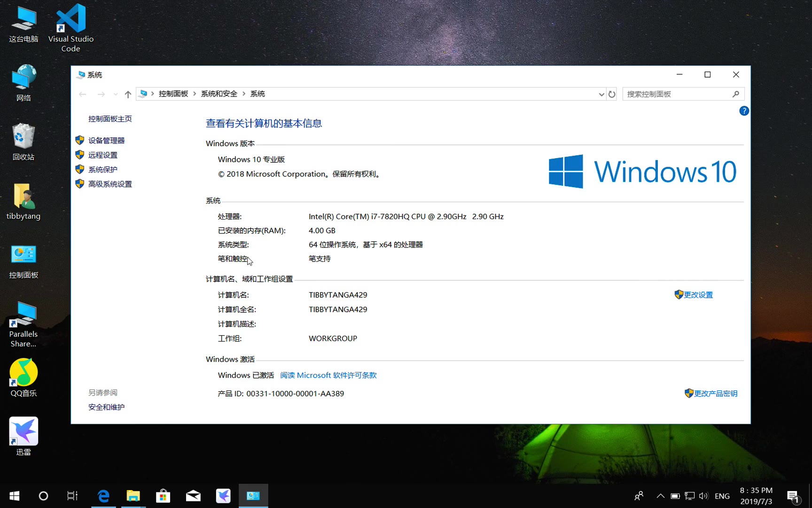Click the battery tray icon
The width and height of the screenshot is (812, 508).
pyautogui.click(x=675, y=496)
